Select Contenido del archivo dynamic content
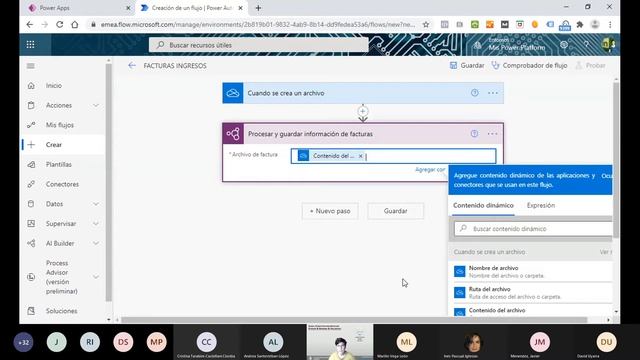Viewport: 640px width, 360px height. click(533, 311)
